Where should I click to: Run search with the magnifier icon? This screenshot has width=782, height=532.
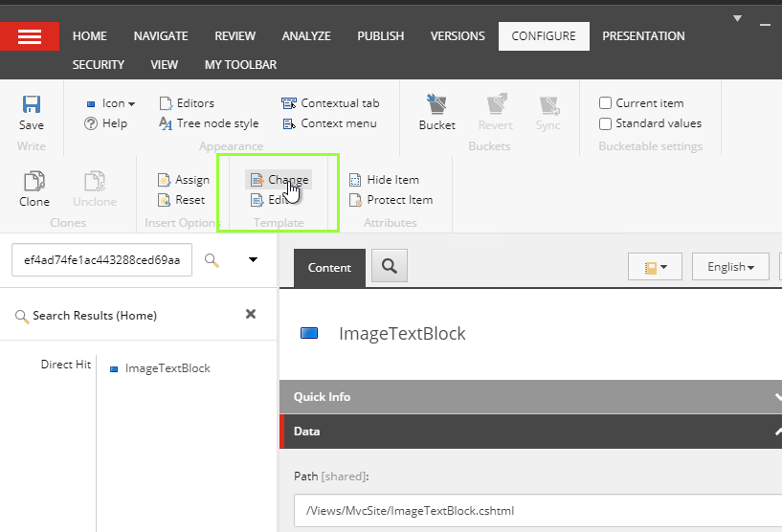click(x=212, y=259)
